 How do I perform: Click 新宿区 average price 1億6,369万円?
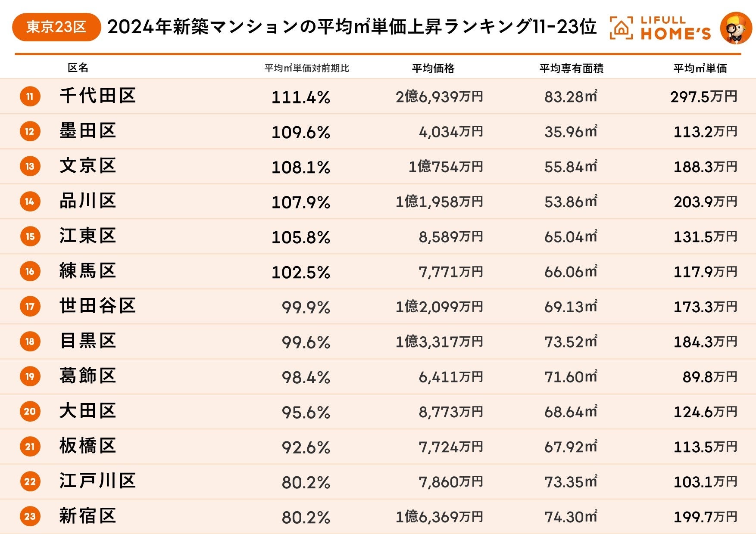(x=439, y=516)
